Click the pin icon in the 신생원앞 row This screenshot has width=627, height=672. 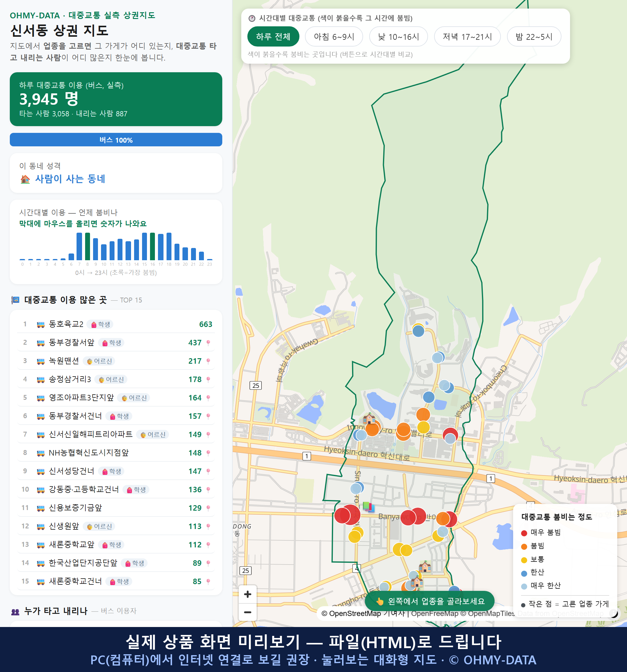(208, 526)
